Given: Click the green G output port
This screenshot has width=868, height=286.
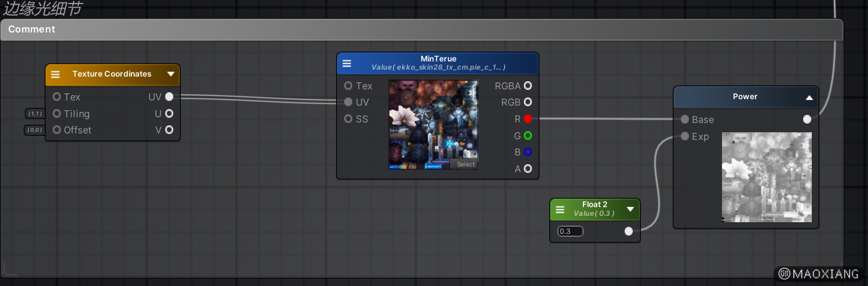Looking at the screenshot, I should [527, 136].
